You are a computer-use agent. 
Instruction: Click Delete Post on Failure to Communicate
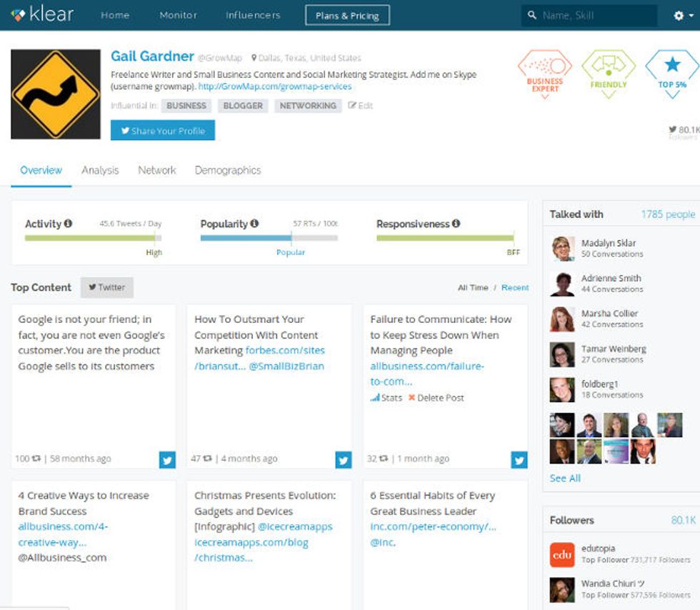pos(436,397)
